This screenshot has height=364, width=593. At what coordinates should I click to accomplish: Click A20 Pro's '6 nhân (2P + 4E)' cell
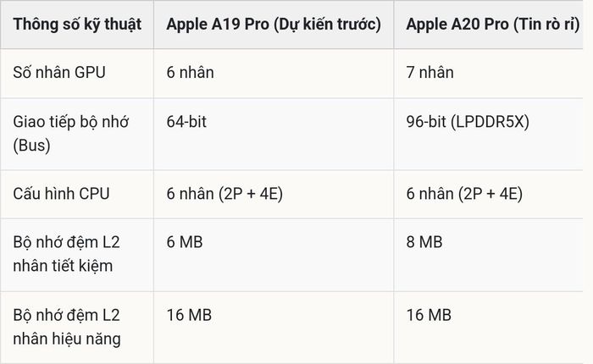464,194
